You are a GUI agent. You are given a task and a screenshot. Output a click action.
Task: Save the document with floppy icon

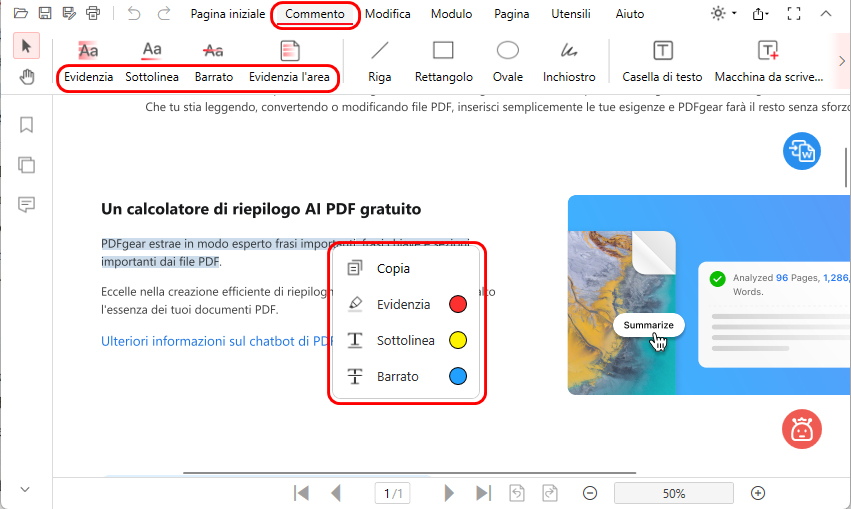pyautogui.click(x=45, y=14)
